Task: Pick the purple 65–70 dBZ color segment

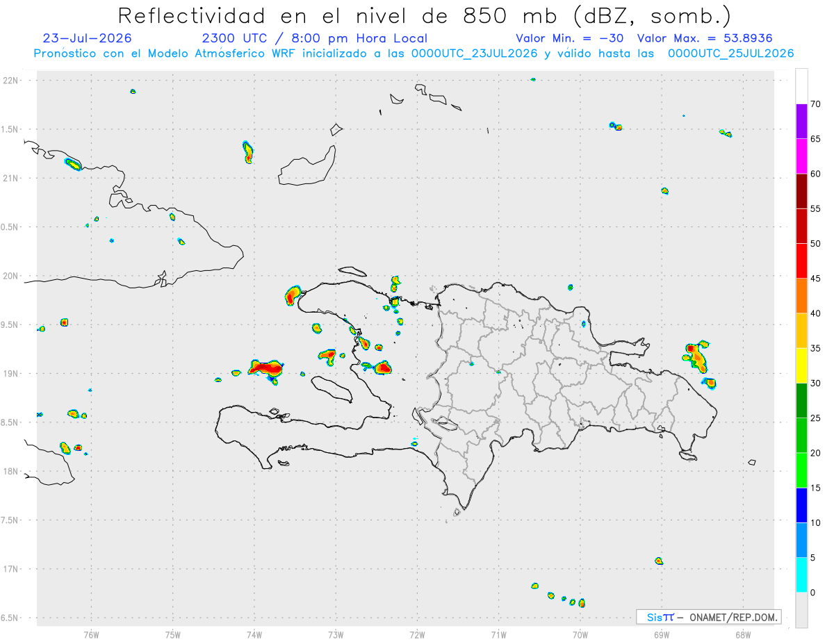Action: click(x=801, y=121)
